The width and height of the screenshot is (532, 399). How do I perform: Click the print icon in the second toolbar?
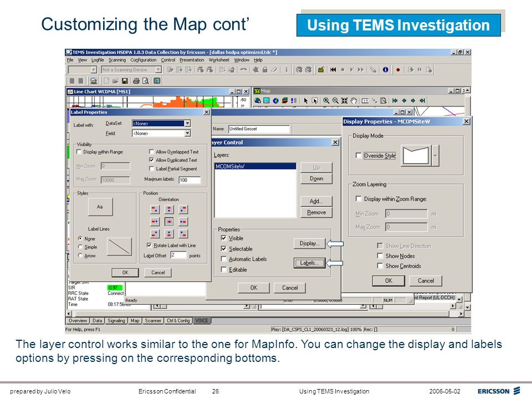coord(136,81)
